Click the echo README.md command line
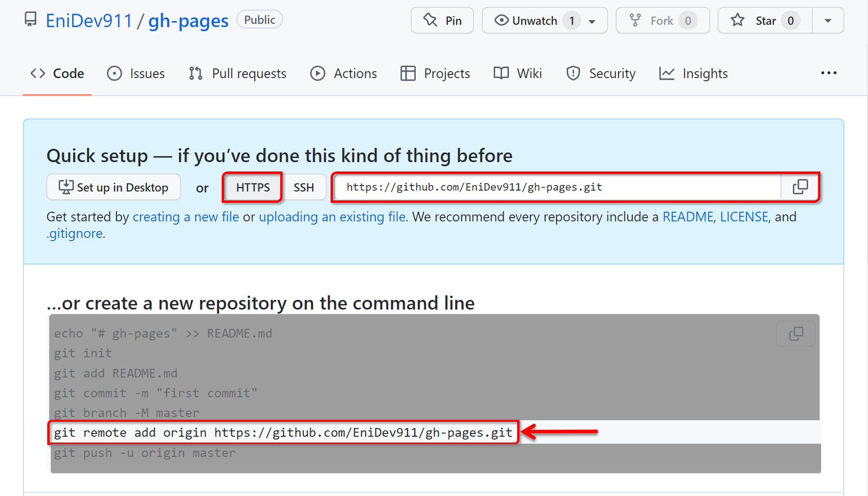The image size is (868, 496). (x=163, y=334)
